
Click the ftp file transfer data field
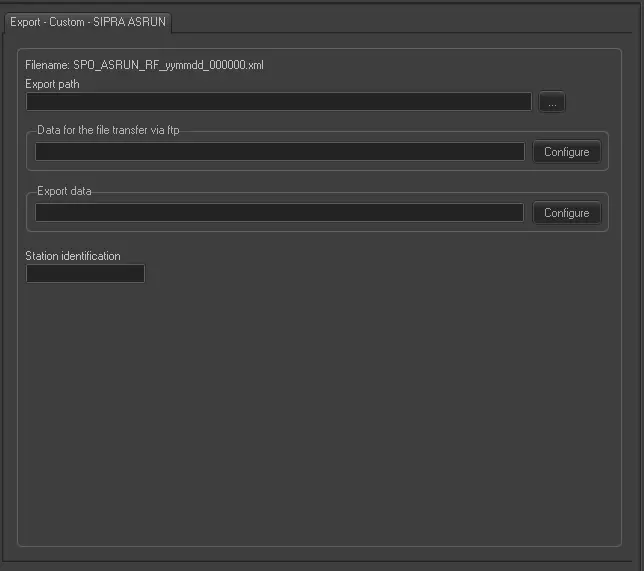[x=280, y=152]
